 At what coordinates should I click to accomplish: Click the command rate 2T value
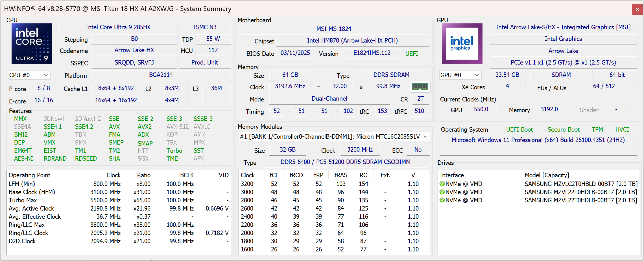point(420,99)
